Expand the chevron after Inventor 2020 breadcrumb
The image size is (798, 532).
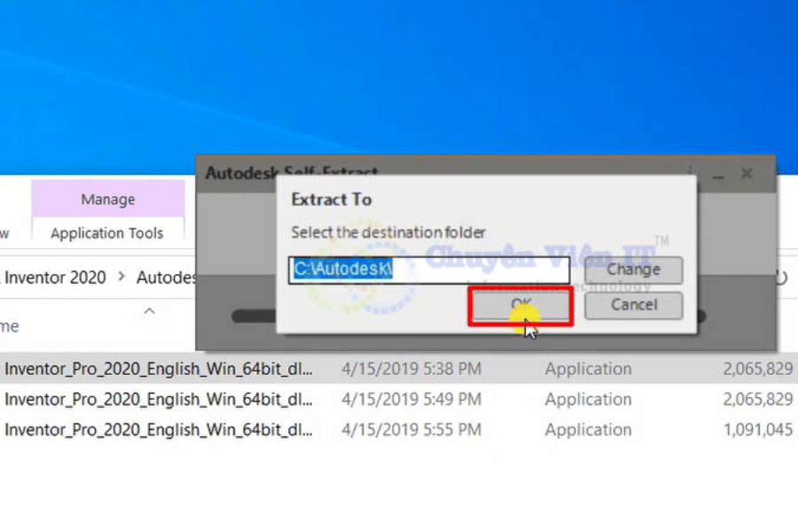pyautogui.click(x=121, y=278)
